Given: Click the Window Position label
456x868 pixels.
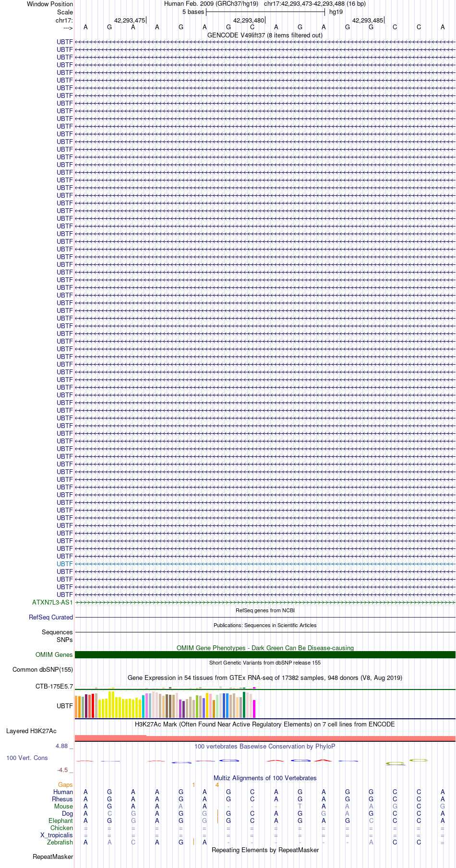Looking at the screenshot, I should click(x=50, y=4).
